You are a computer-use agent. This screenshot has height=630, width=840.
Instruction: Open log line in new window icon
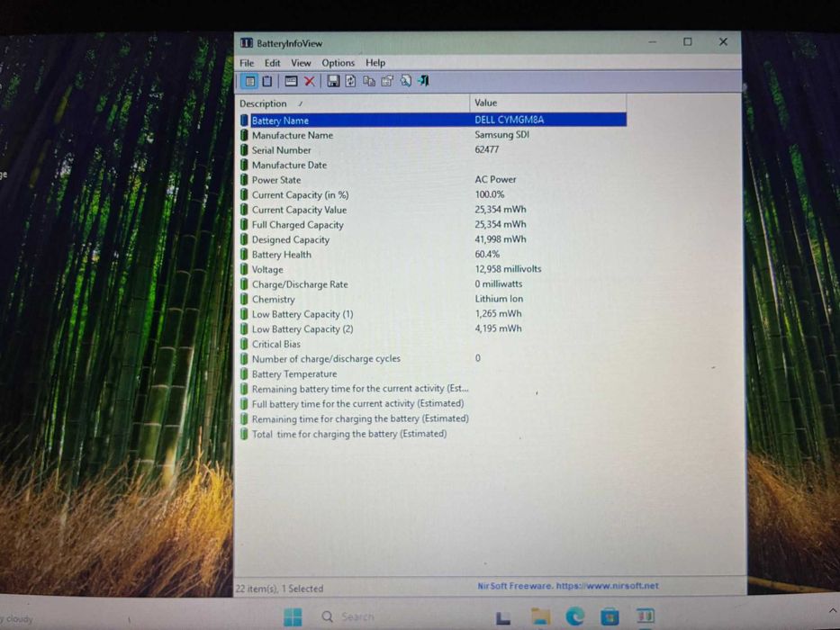pyautogui.click(x=291, y=81)
